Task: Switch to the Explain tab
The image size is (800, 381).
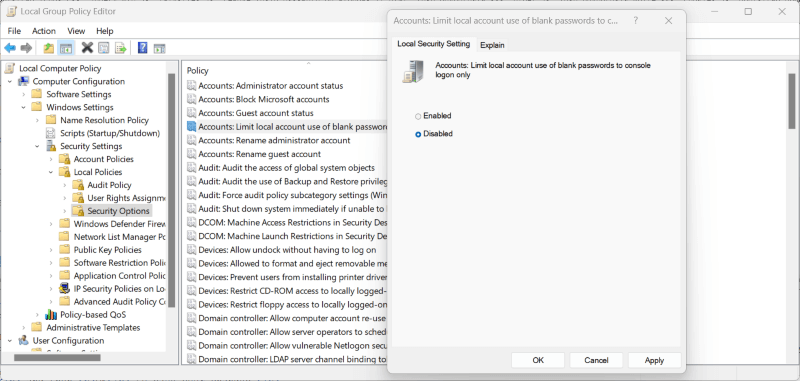Action: [x=492, y=45]
